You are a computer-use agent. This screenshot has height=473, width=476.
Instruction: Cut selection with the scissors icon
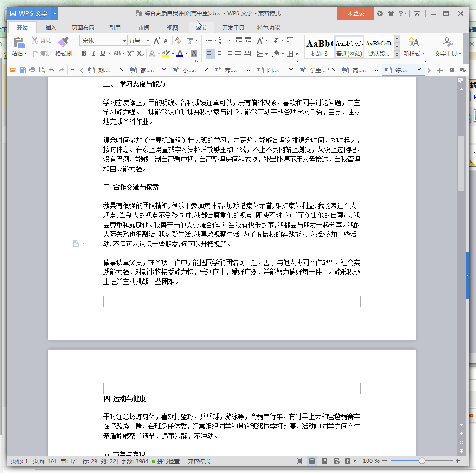tap(35, 40)
